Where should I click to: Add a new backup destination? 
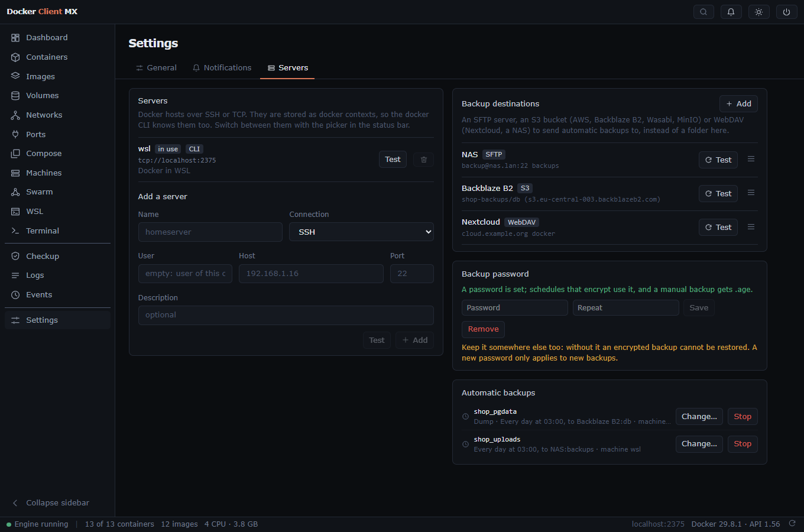click(x=738, y=104)
